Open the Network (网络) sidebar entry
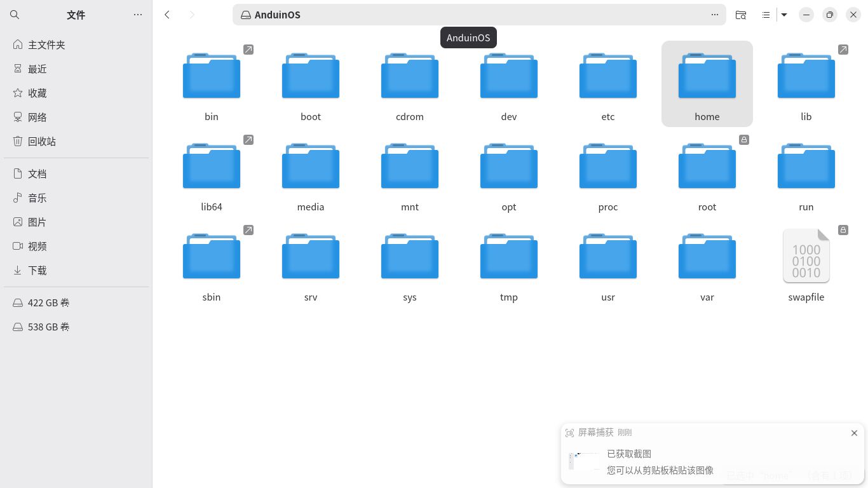 coord(37,117)
